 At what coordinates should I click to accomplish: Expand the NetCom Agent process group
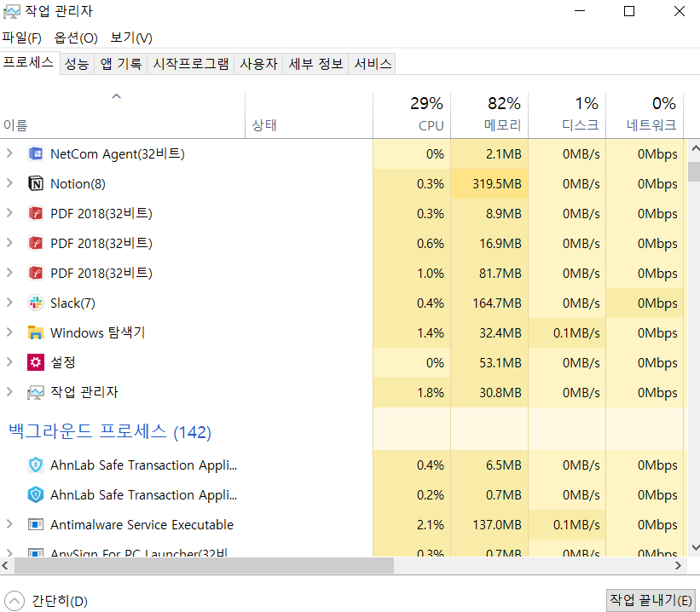click(9, 153)
